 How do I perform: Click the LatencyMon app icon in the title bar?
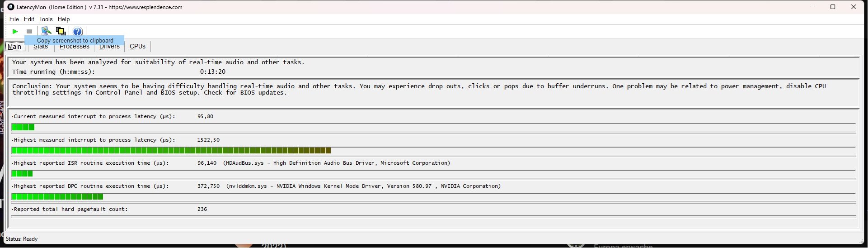11,7
